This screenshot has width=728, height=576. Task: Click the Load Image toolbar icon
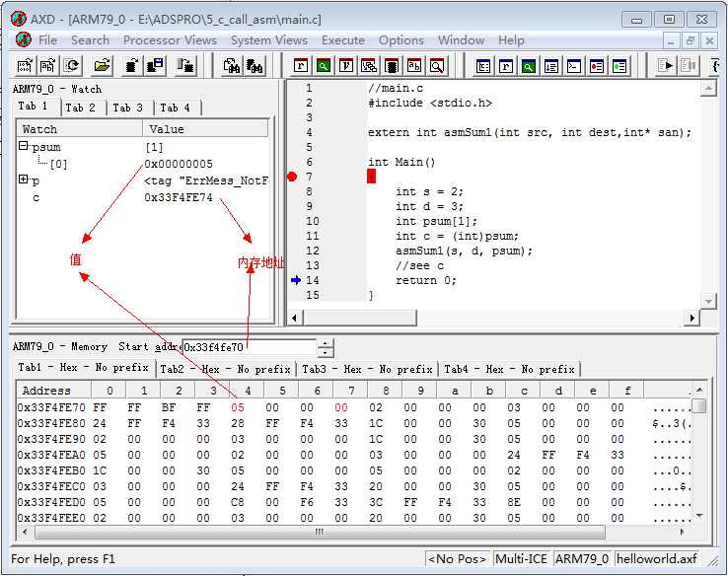coord(25,66)
